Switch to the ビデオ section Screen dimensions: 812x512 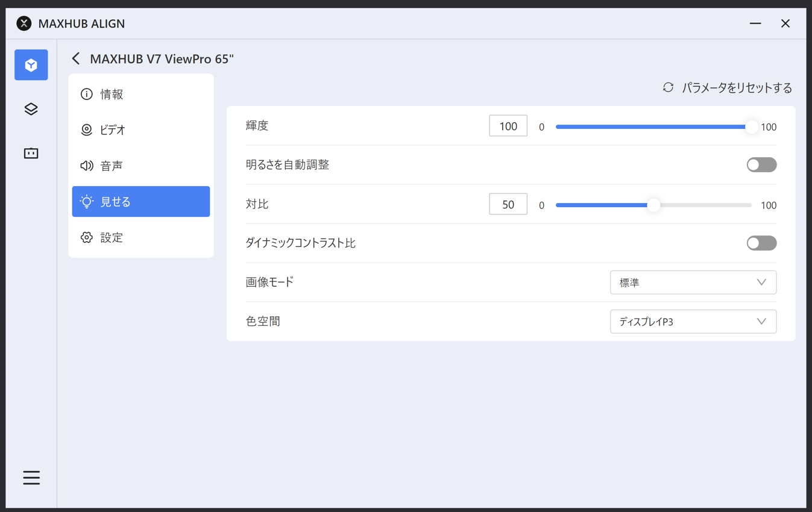coord(113,130)
